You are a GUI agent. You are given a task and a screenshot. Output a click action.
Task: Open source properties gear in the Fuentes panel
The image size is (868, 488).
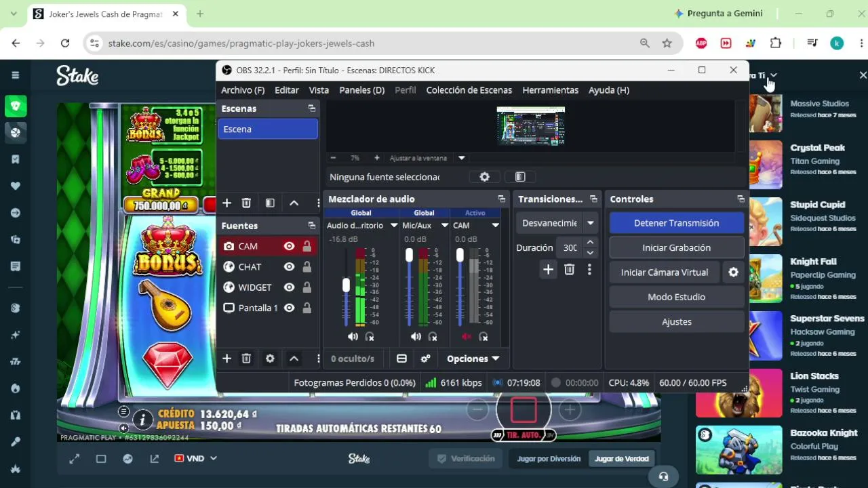270,359
